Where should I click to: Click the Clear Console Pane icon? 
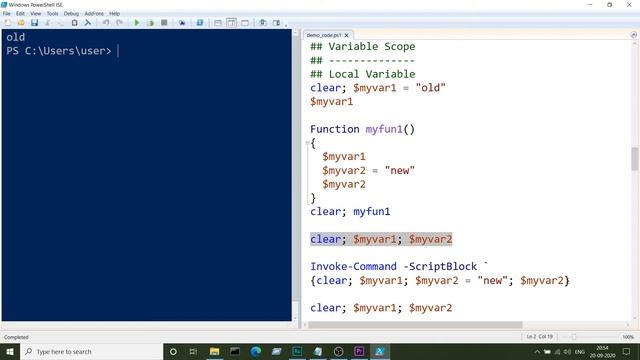click(x=87, y=23)
